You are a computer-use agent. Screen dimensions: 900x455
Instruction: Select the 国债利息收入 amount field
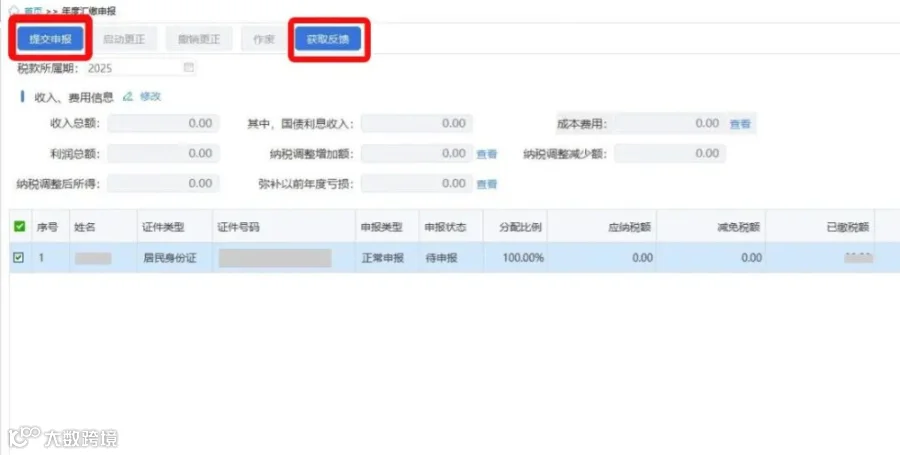coord(417,123)
